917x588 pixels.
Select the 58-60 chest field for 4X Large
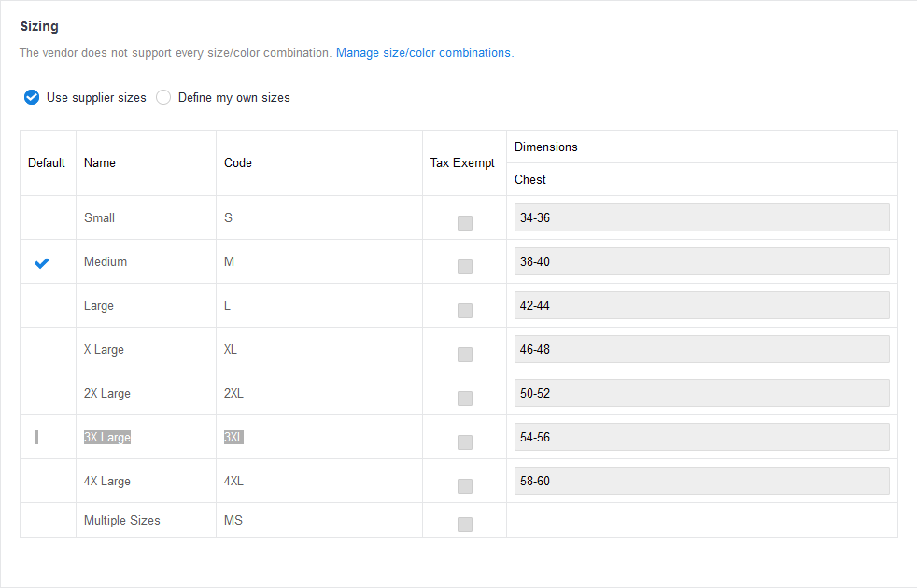point(701,480)
